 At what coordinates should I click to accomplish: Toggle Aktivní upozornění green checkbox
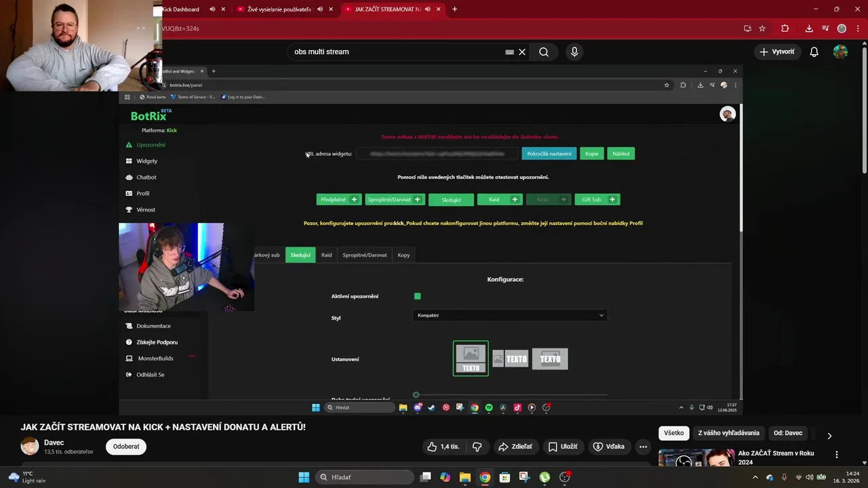tap(417, 296)
